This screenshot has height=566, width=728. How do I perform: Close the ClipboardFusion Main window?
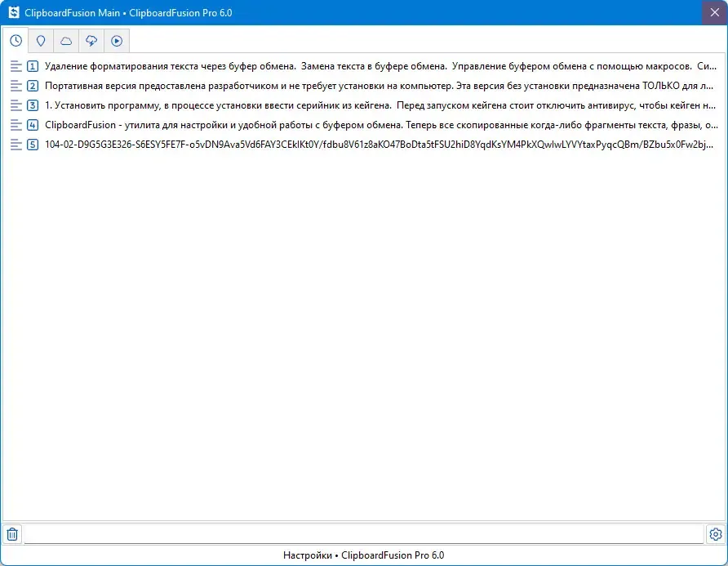(715, 12)
